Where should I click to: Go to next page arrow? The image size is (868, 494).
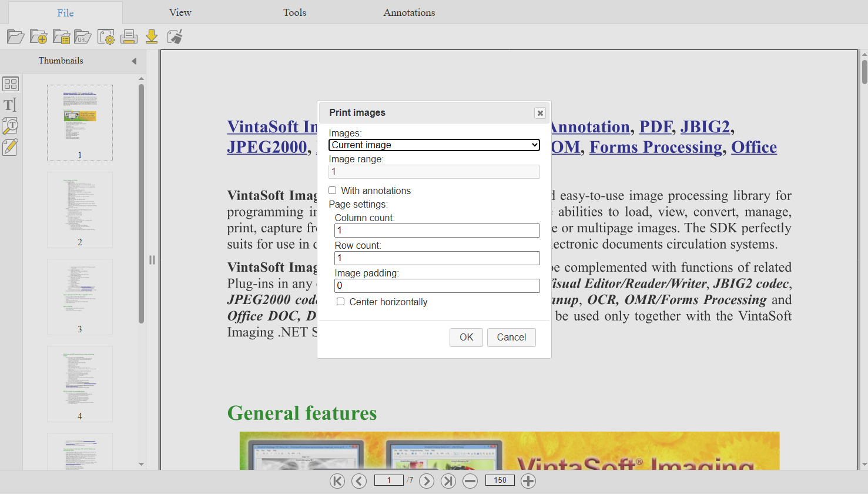click(x=427, y=481)
